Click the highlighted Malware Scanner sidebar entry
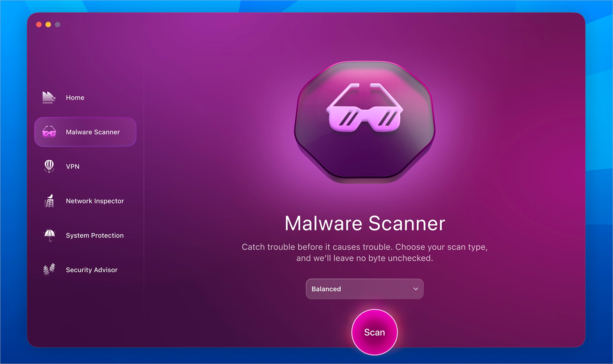The image size is (613, 364). click(85, 132)
